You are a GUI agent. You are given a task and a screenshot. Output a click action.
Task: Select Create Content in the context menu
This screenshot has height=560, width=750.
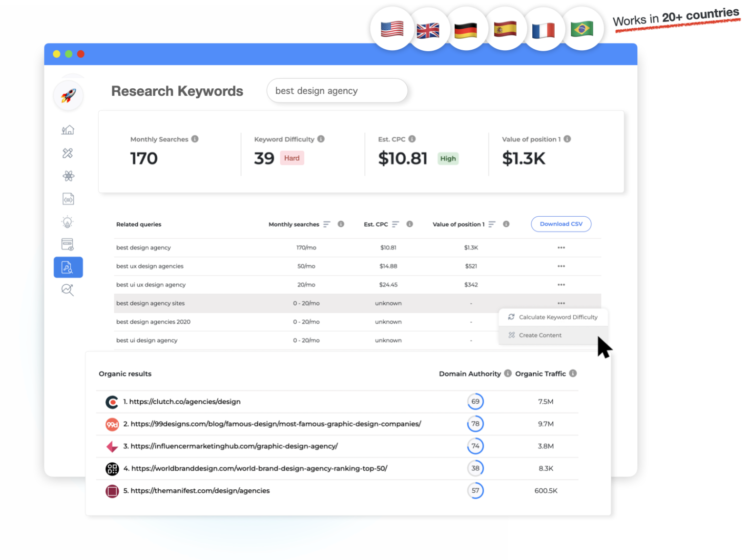(x=540, y=335)
